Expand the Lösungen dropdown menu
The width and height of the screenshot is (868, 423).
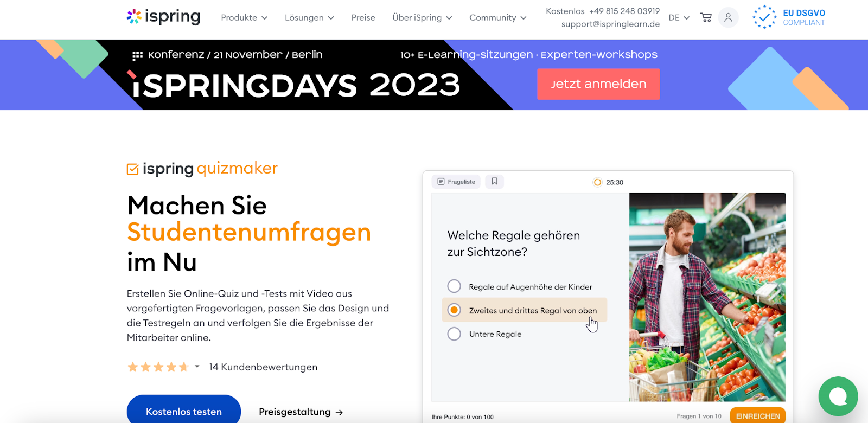(309, 17)
